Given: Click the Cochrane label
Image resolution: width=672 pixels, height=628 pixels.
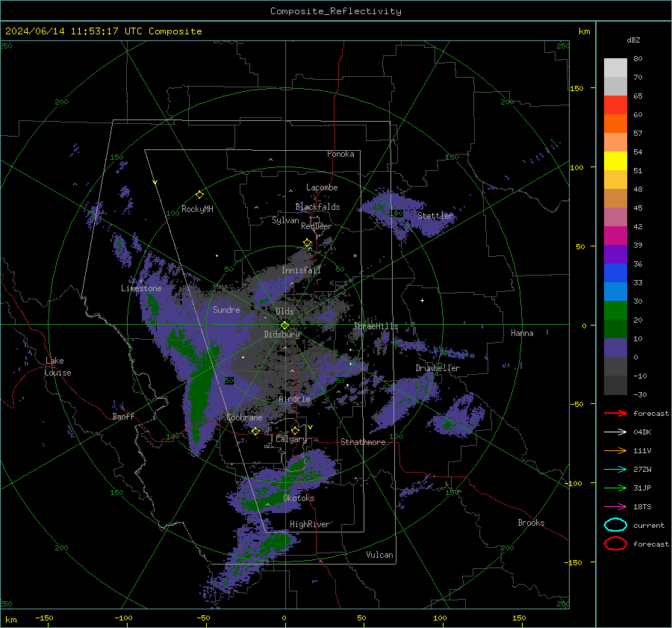Looking at the screenshot, I should coord(244,417).
